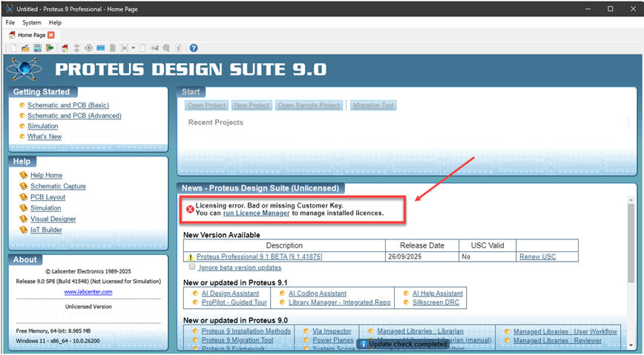Click the Save Project disk icon
The width and height of the screenshot is (644, 355).
pos(37,48)
